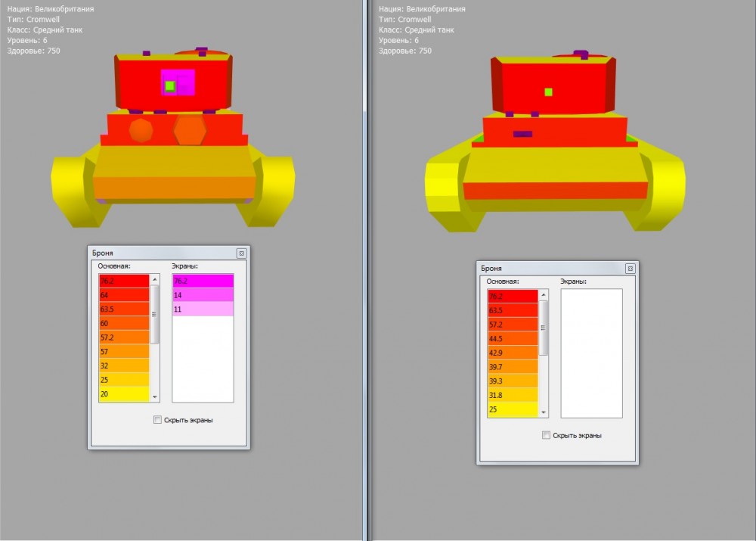Pick the 60 mm armor color entry
Screen dimensions: 756x541
point(123,323)
